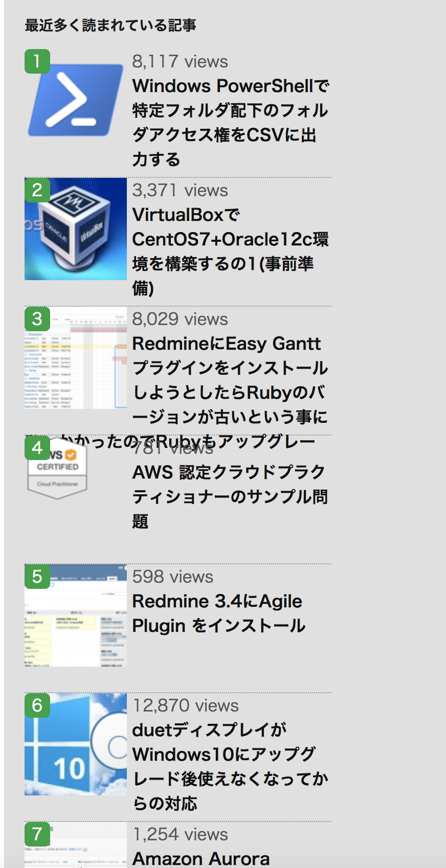This screenshot has width=446, height=868.
Task: Open the Amazon Aurora article title
Action: pos(201,859)
